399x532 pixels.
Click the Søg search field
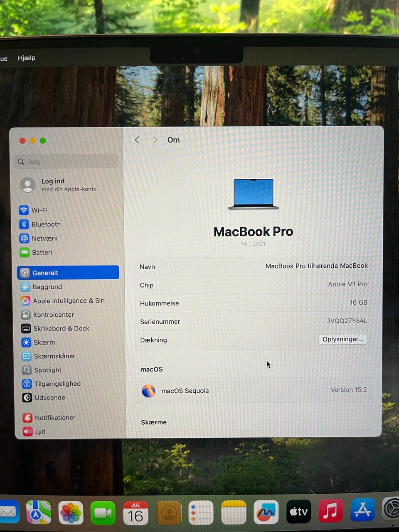tap(66, 162)
